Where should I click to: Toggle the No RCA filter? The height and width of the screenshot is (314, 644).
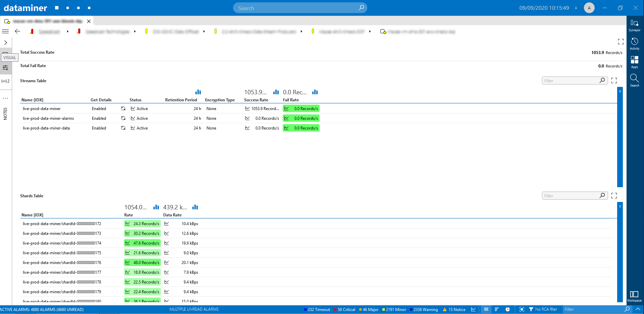pyautogui.click(x=543, y=309)
